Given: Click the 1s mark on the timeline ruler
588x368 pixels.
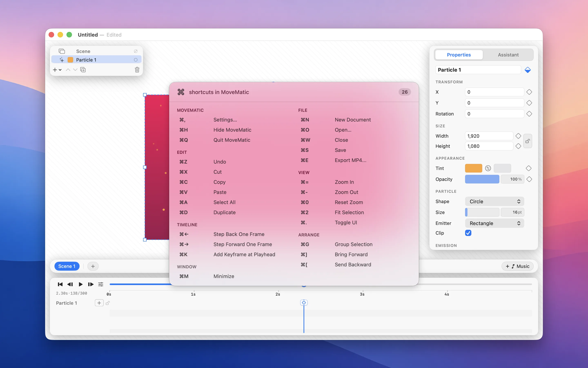Looking at the screenshot, I should pos(193,294).
